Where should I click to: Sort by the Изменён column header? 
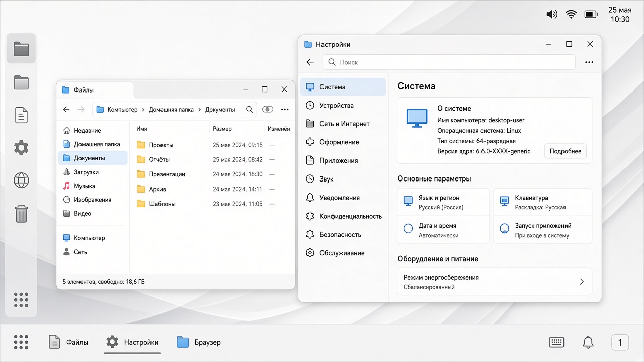click(x=279, y=129)
